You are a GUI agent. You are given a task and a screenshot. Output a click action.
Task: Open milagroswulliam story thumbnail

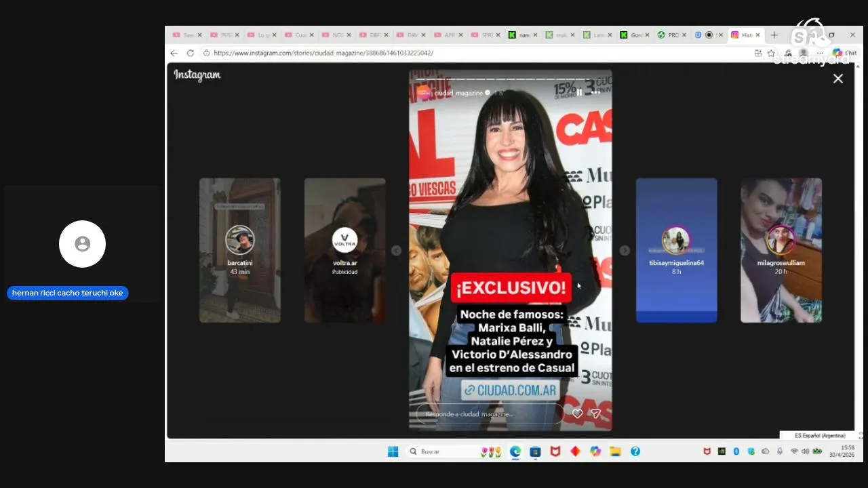tap(781, 250)
